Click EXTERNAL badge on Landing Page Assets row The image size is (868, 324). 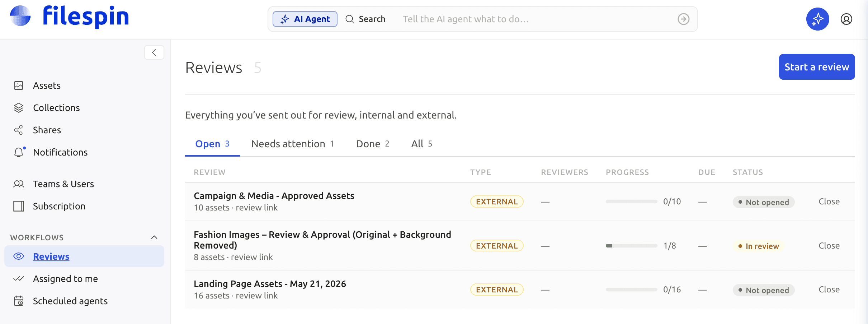[x=497, y=290]
